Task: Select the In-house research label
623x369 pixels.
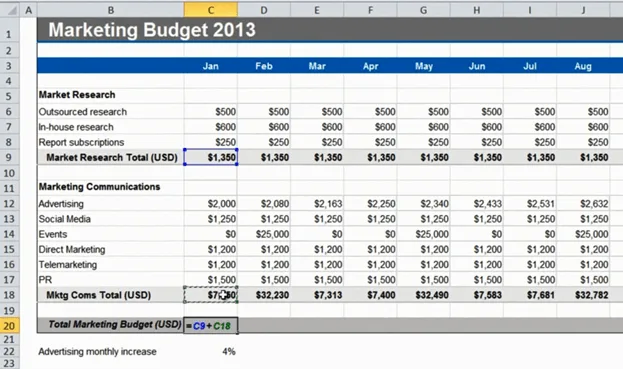Action: 76,127
